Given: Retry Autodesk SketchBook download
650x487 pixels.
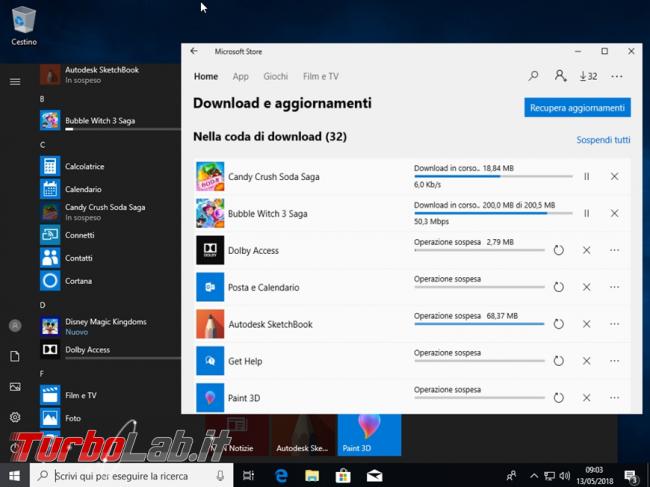Looking at the screenshot, I should click(x=558, y=324).
